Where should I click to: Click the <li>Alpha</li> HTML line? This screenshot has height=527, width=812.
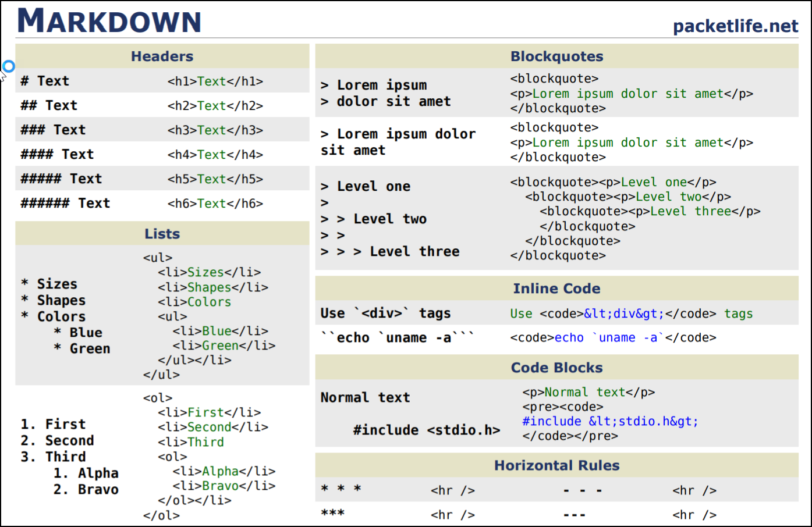click(x=224, y=471)
